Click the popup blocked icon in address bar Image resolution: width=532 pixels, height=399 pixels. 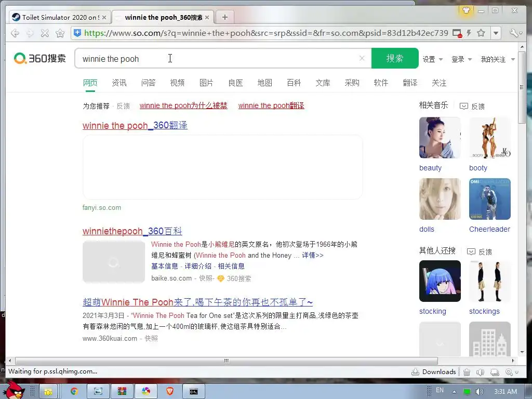[457, 33]
